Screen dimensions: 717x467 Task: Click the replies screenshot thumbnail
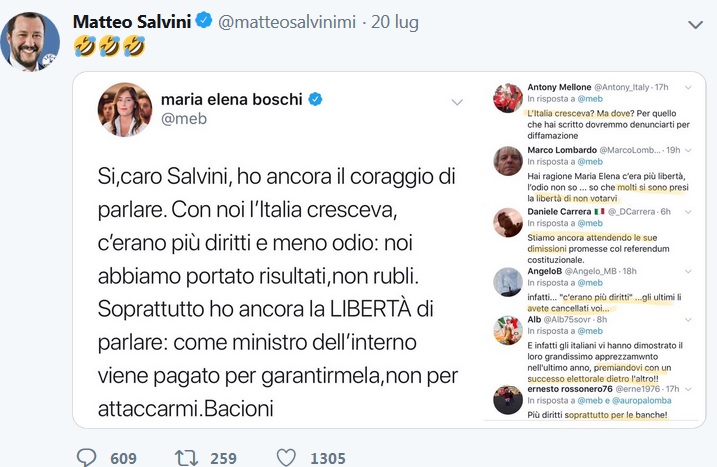597,250
